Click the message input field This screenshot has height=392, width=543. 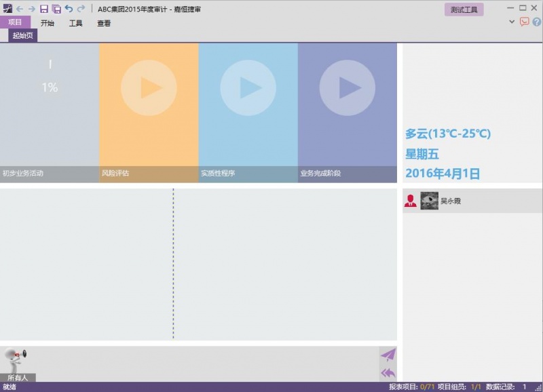coord(207,364)
